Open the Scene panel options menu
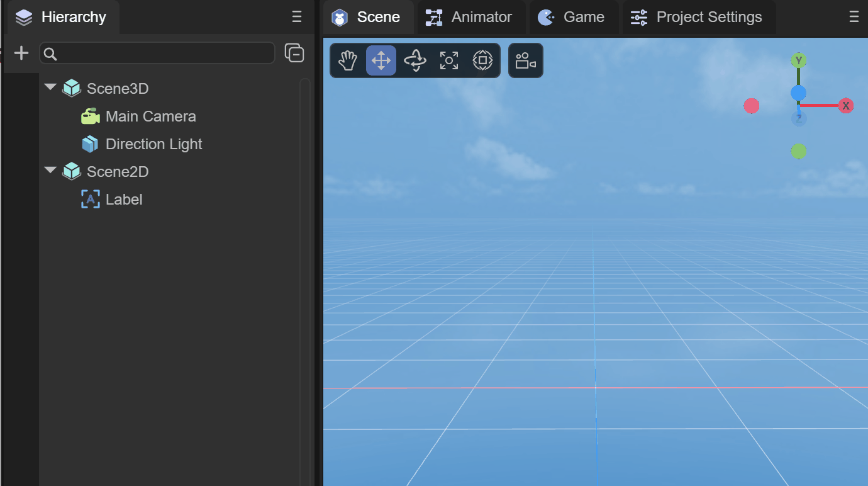The width and height of the screenshot is (868, 486). [x=854, y=17]
